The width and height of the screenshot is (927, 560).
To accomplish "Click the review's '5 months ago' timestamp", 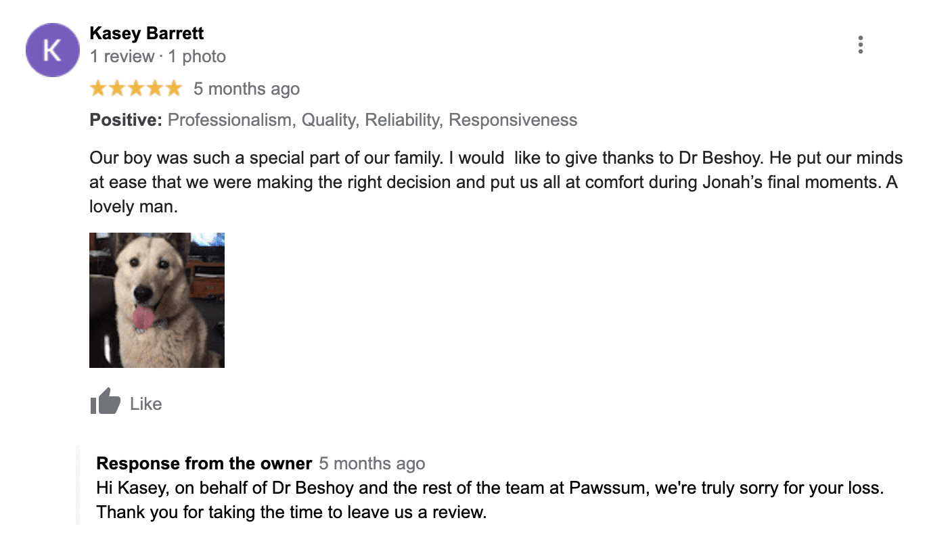I will (x=247, y=89).
